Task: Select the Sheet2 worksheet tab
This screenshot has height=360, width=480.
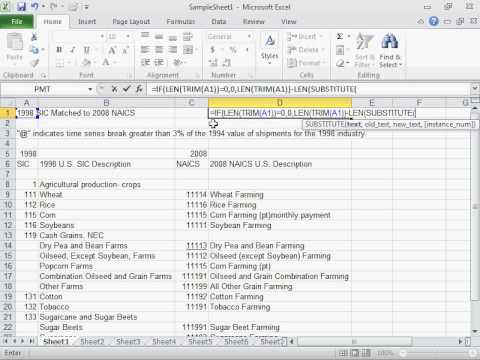Action: click(x=92, y=341)
